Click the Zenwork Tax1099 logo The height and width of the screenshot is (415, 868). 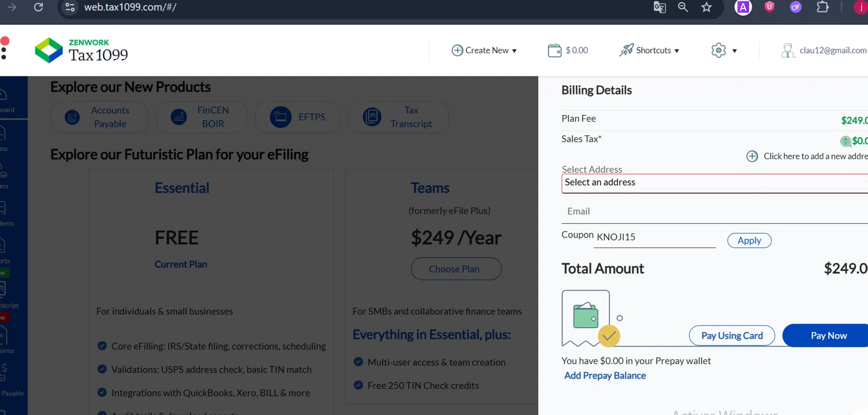[x=82, y=50]
